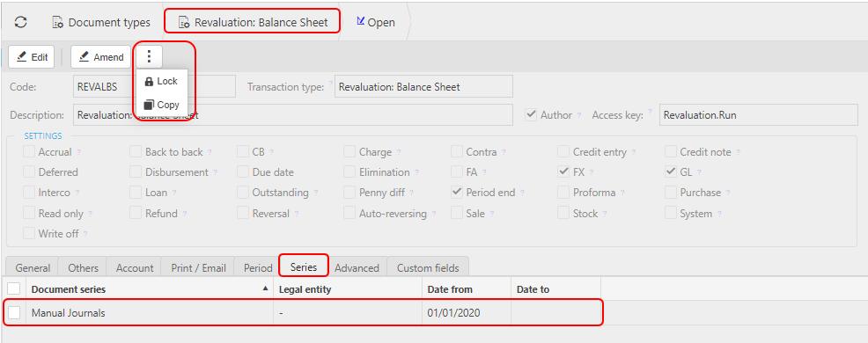
Task: Switch to the Account tab
Action: pos(135,267)
